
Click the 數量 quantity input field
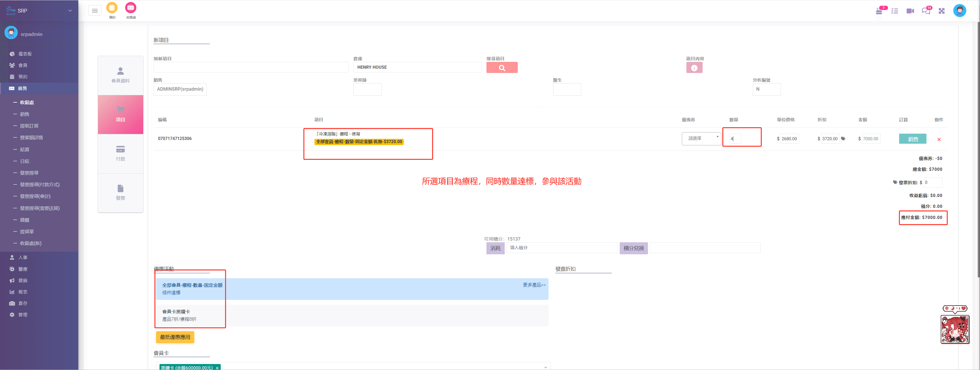(735, 139)
